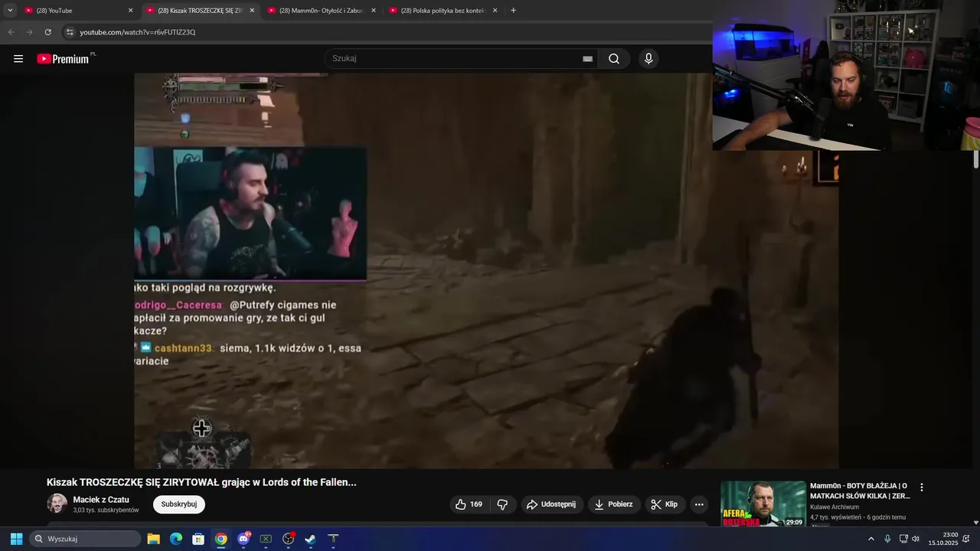The height and width of the screenshot is (551, 980).
Task: Switch to Polska polityka bez kontekstu tab
Action: click(443, 11)
